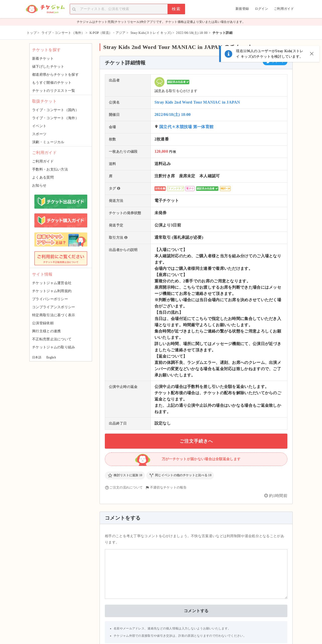The height and width of the screenshot is (644, 322).
Task: Click the search magnifier icon
Action: click(x=74, y=9)
